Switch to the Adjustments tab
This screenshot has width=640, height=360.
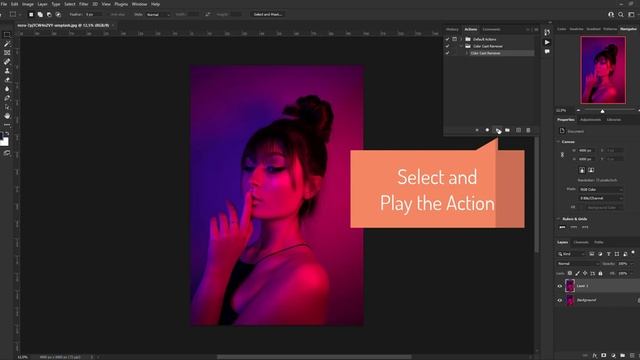(x=590, y=120)
